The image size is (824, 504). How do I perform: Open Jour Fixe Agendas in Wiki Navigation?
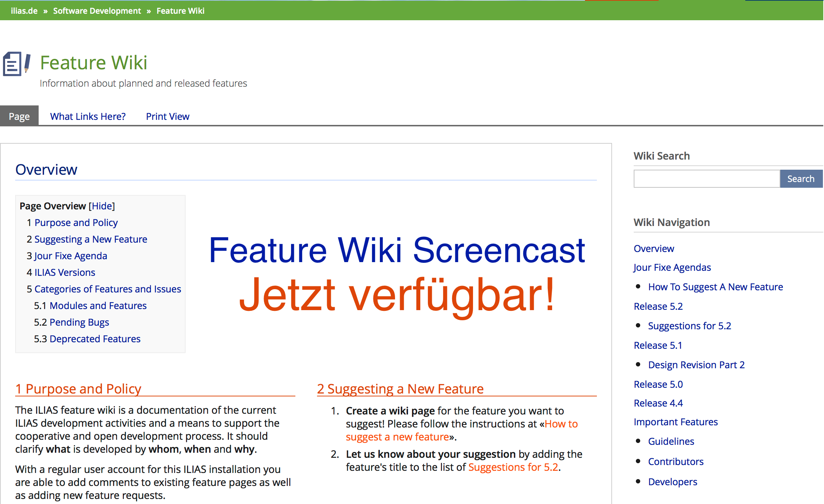click(672, 267)
